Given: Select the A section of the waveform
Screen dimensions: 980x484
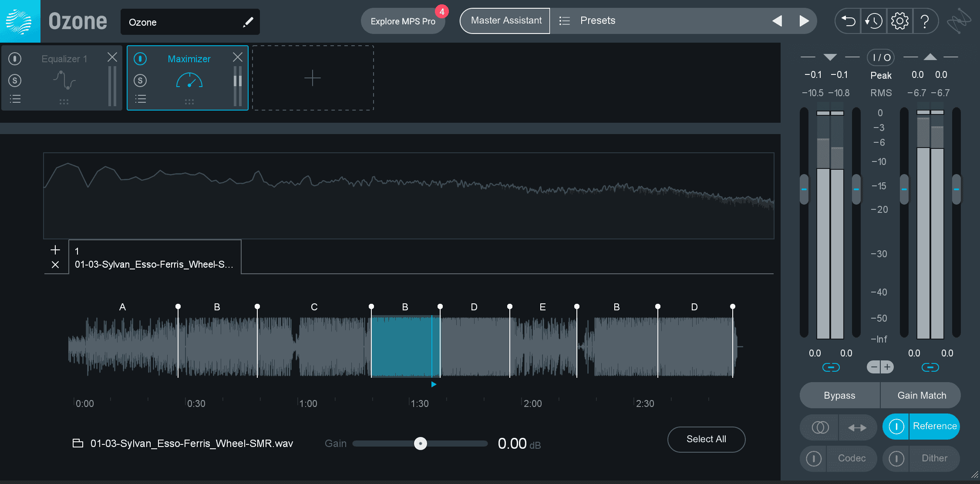Looking at the screenshot, I should pos(123,346).
